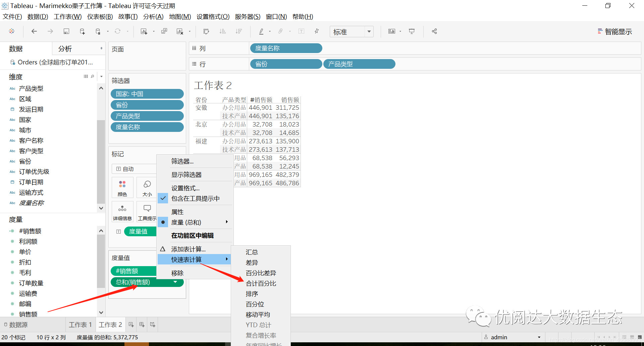Click the search magnifier in dimensions header
Screen dimensions: 644x346
tap(93, 77)
